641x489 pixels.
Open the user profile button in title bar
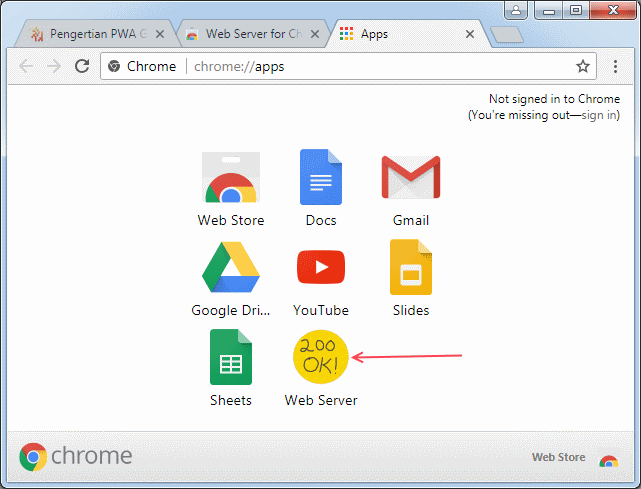516,10
